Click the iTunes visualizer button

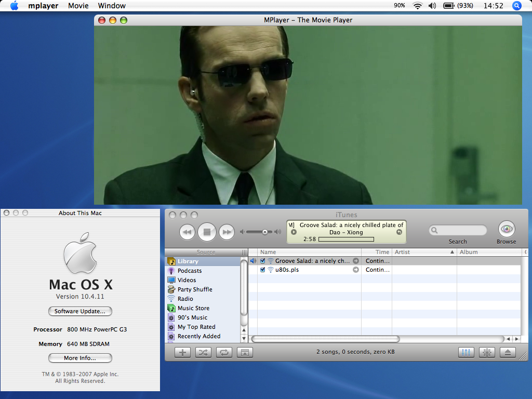click(x=487, y=353)
